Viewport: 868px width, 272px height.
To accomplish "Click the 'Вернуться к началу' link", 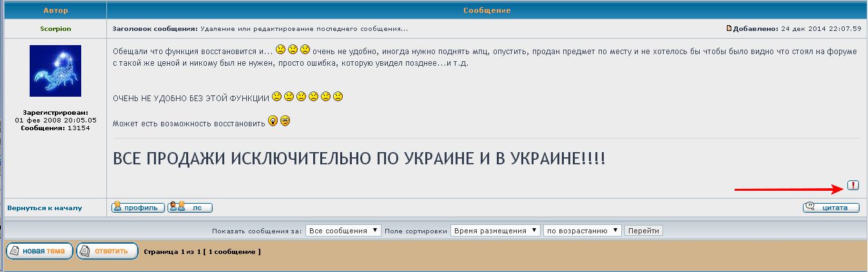I will tap(44, 208).
